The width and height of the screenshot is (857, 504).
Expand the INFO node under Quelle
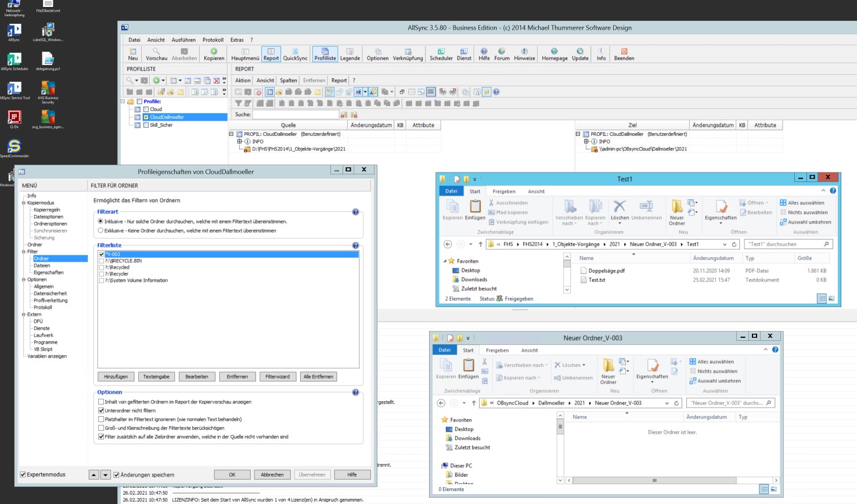(x=239, y=142)
